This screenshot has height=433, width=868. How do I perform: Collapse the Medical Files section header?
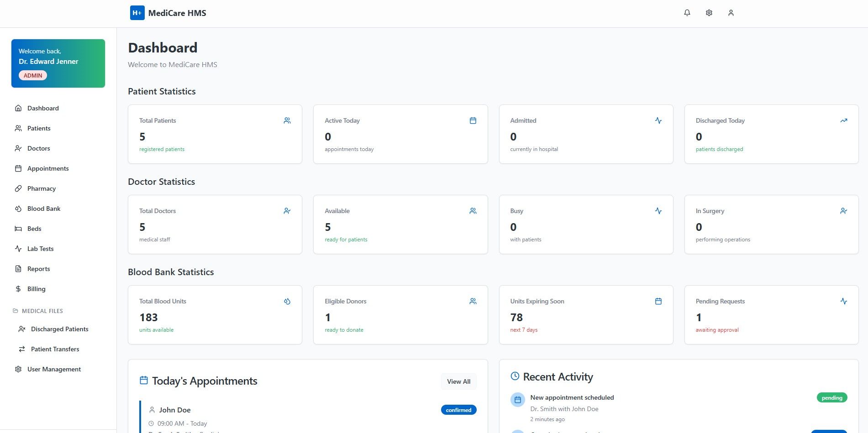(42, 311)
